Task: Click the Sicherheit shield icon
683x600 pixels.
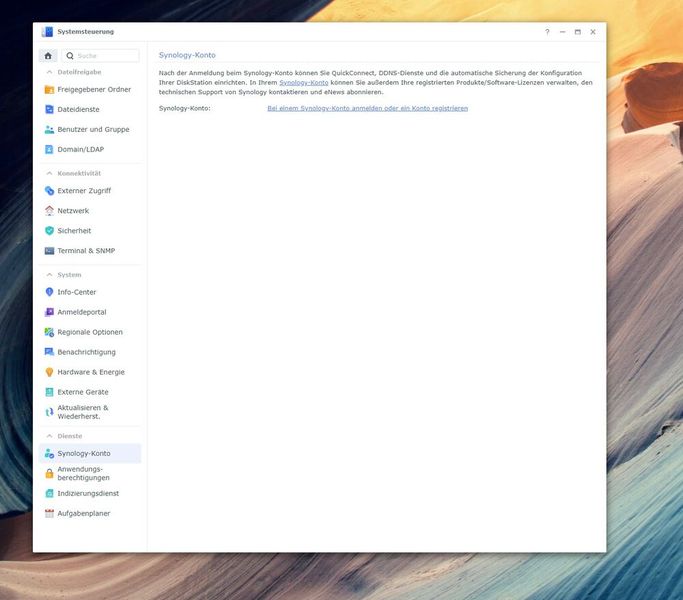Action: tap(49, 231)
